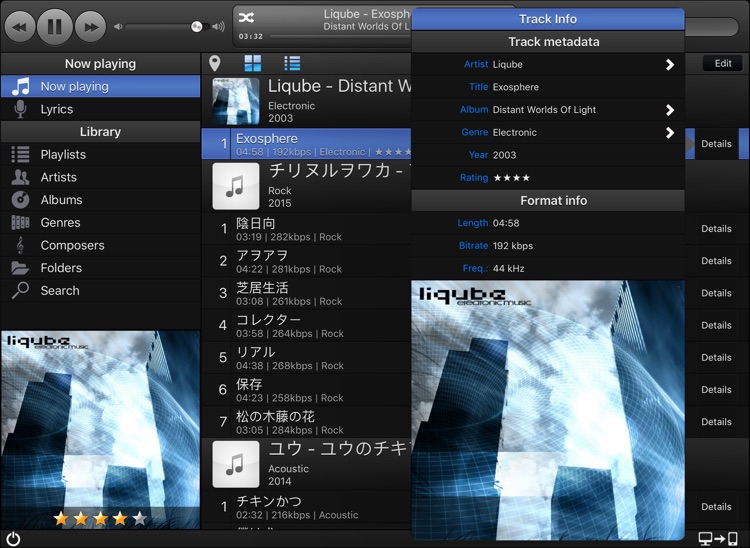The height and width of the screenshot is (548, 750).
Task: Open Albums in the library
Action: (100, 200)
